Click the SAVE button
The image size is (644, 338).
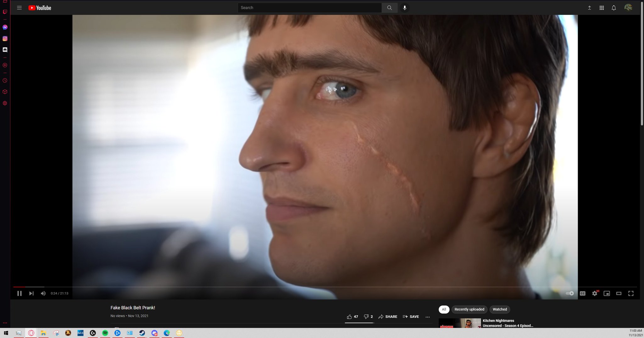411,317
